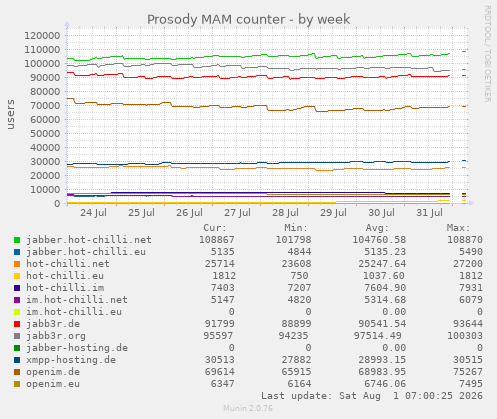Select the im.hot-chilli.net legend label
This screenshot has height=419, width=497.
(77, 300)
